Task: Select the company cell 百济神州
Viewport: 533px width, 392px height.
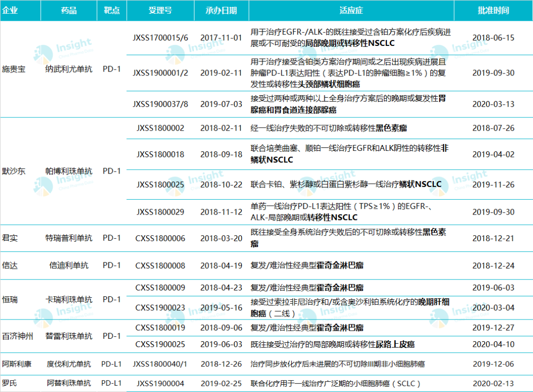Action: pos(18,336)
